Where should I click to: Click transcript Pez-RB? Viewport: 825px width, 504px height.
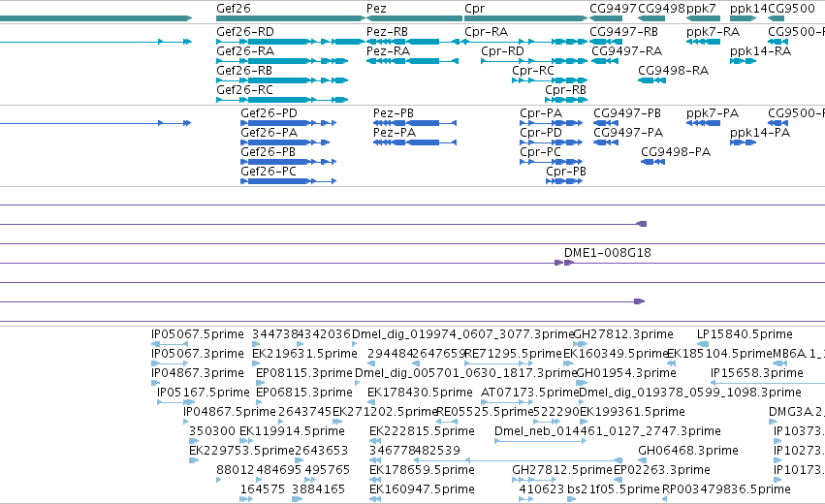(387, 32)
